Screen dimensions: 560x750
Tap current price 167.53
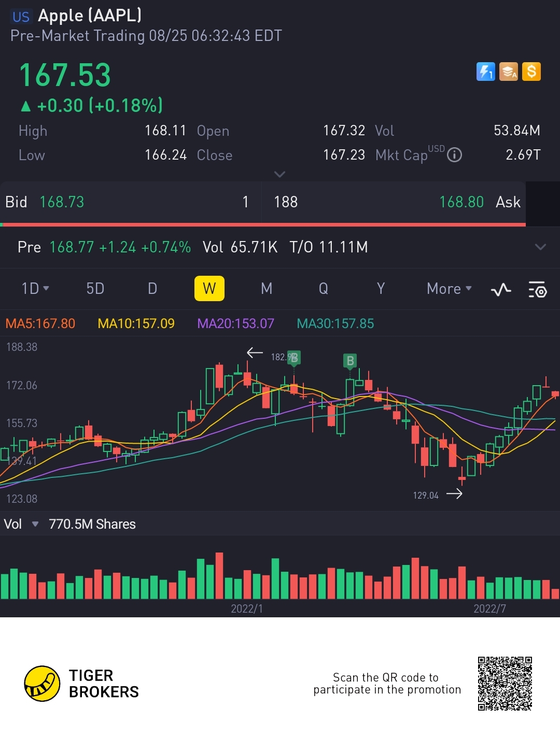(x=65, y=75)
